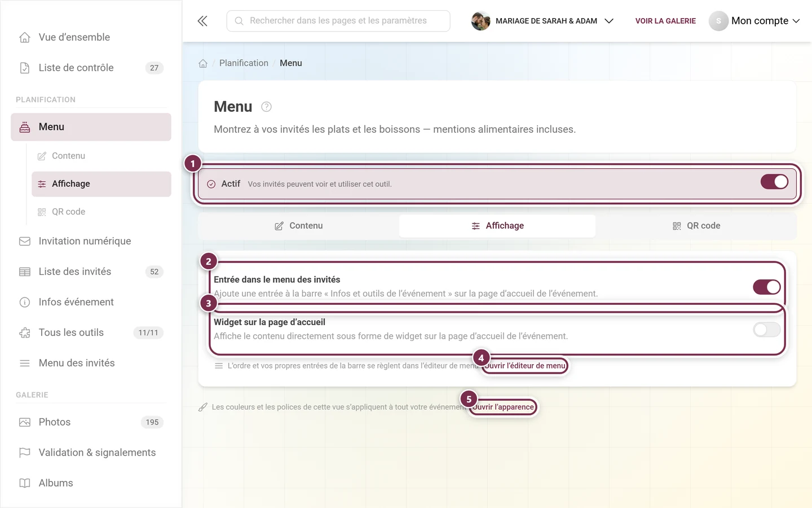This screenshot has height=508, width=812.
Task: Open the Menu item in the sidebar
Action: point(91,127)
